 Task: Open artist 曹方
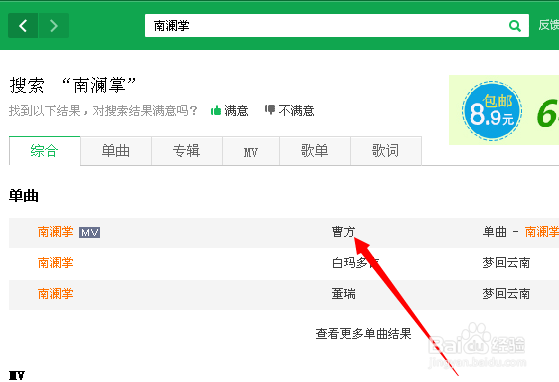coord(343,232)
